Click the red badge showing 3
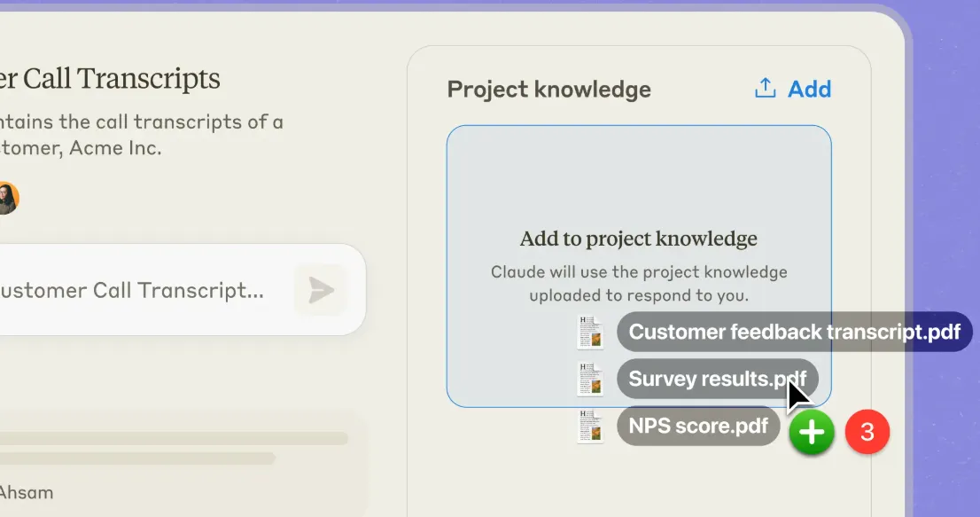Viewport: 980px width, 517px height. click(867, 432)
